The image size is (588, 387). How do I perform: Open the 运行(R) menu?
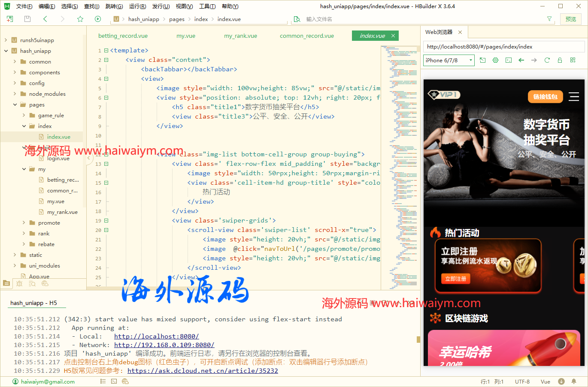tap(137, 6)
